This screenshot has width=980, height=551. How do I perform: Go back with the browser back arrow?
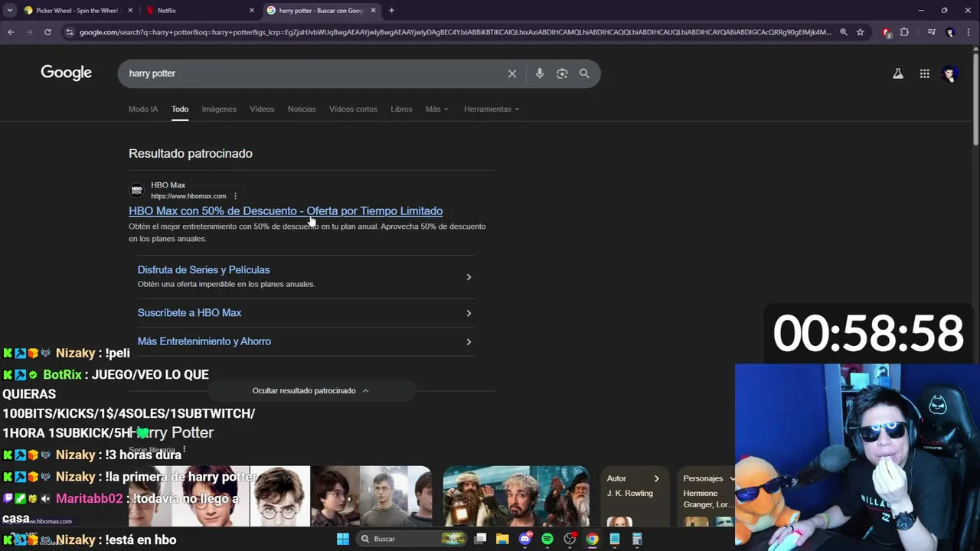tap(11, 32)
